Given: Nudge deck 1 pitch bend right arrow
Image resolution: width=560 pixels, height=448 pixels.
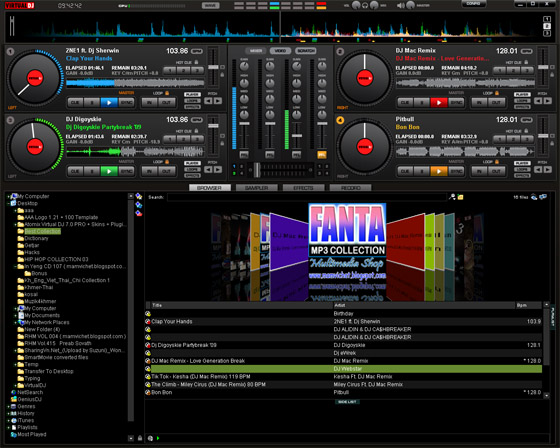Looking at the screenshot, I should [x=218, y=101].
